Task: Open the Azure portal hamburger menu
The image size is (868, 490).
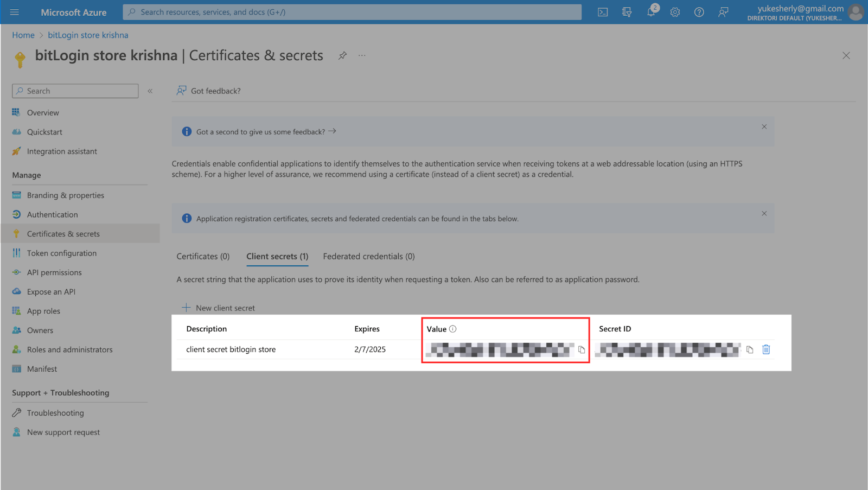Action: (x=15, y=12)
